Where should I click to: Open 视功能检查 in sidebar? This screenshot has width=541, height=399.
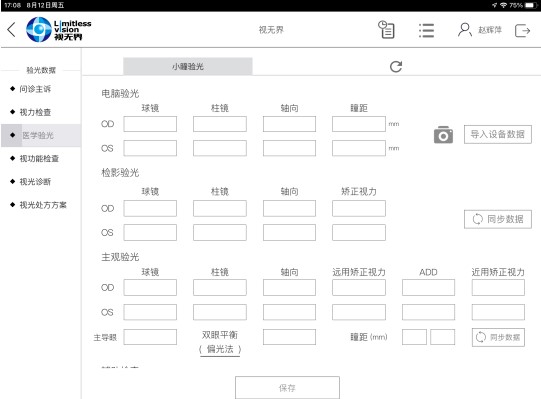pos(39,158)
